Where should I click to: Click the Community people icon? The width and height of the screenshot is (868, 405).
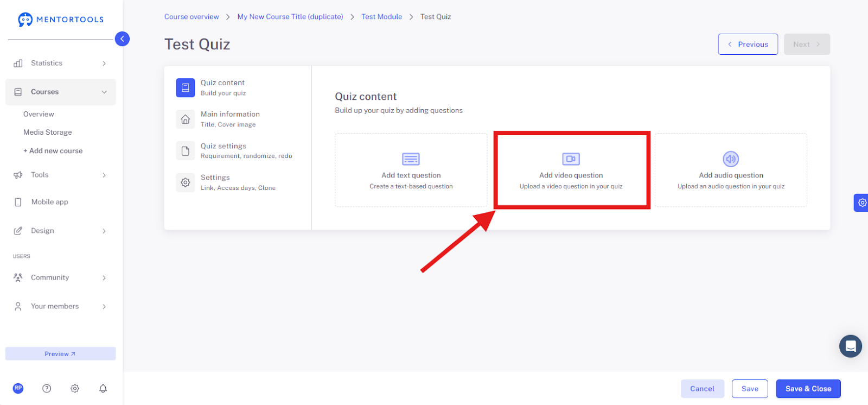pyautogui.click(x=18, y=277)
